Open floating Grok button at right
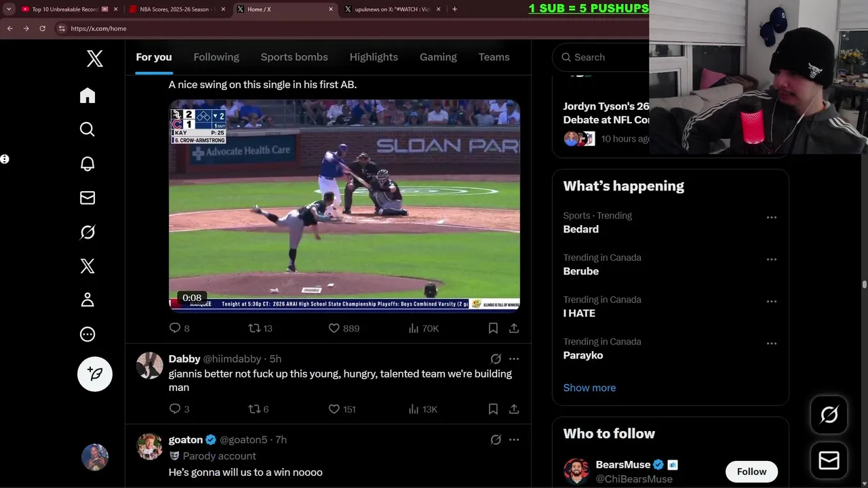Screen dimensions: 868x488 [x=829, y=415]
